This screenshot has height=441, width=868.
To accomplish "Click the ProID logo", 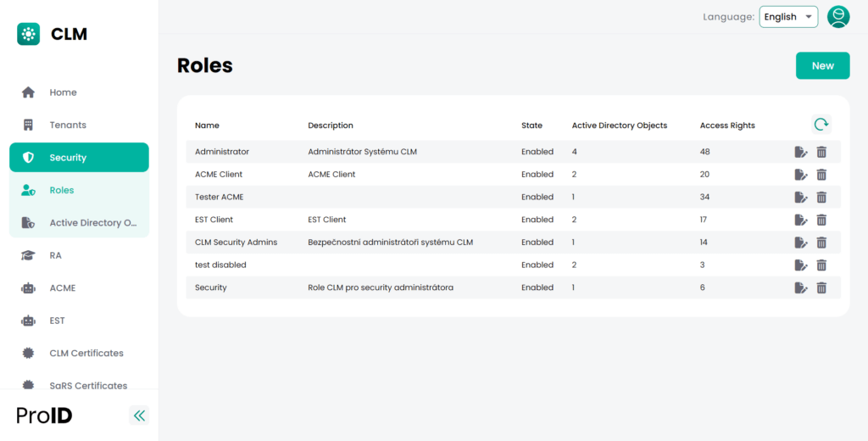I will coord(44,415).
